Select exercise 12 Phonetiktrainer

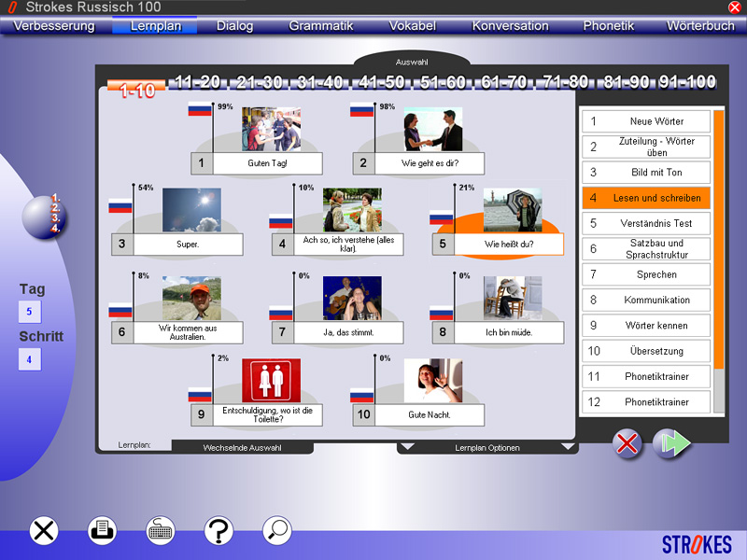(646, 402)
